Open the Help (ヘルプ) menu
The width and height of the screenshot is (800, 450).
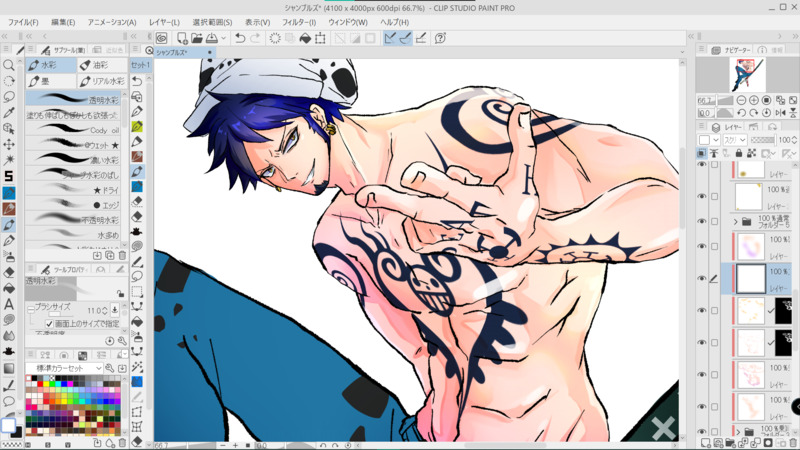pyautogui.click(x=394, y=22)
